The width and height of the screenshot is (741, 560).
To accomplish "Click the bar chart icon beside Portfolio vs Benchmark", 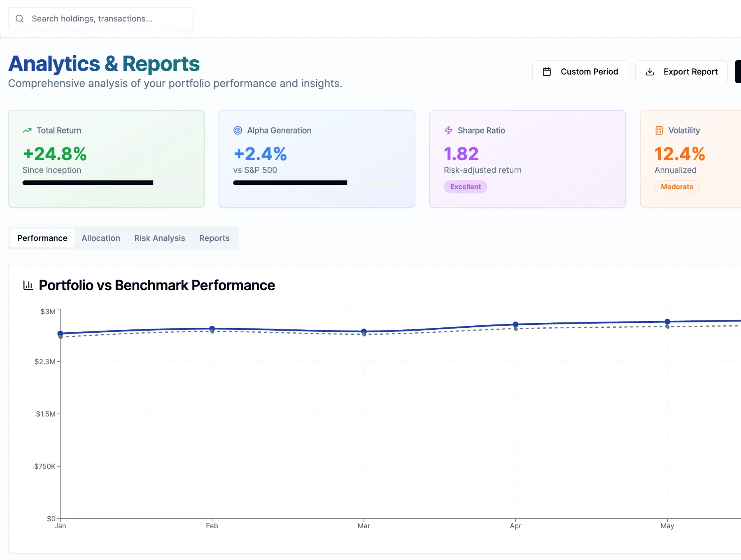I will [x=28, y=285].
